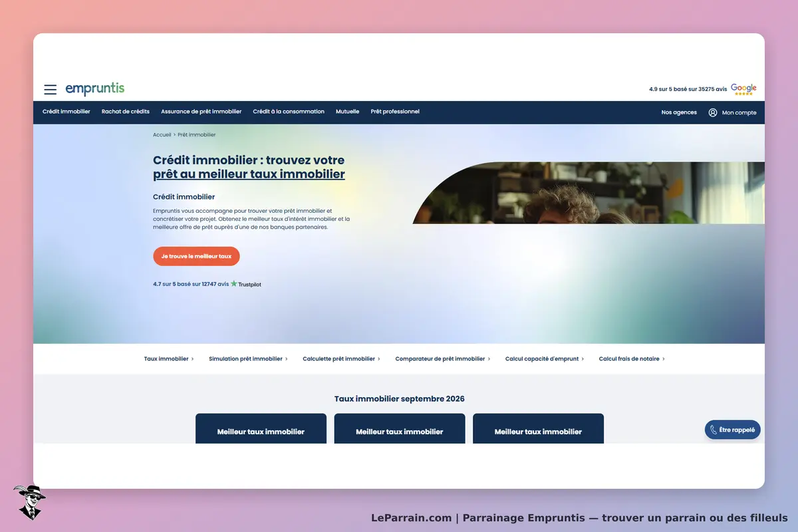This screenshot has height=532, width=798.
Task: Click the Être rappelé button
Action: click(732, 430)
